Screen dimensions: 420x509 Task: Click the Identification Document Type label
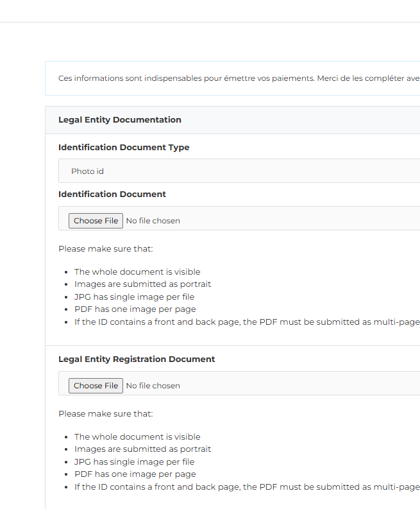click(124, 148)
